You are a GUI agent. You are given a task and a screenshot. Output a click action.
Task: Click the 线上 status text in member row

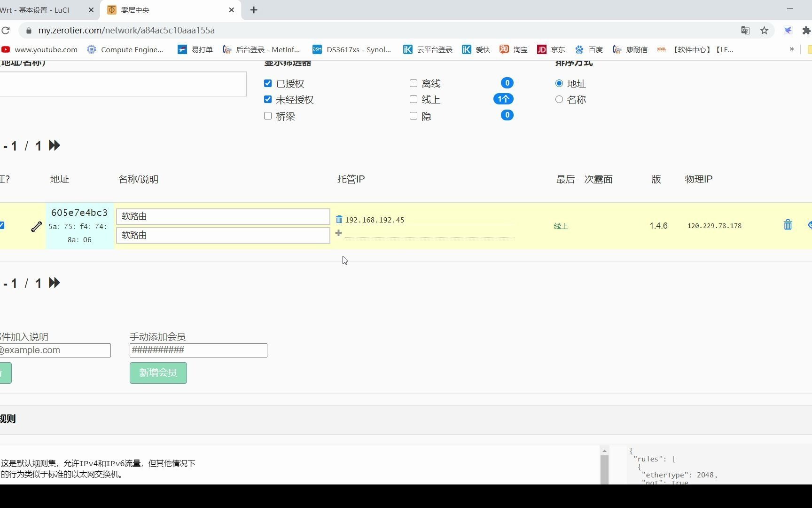click(x=561, y=226)
